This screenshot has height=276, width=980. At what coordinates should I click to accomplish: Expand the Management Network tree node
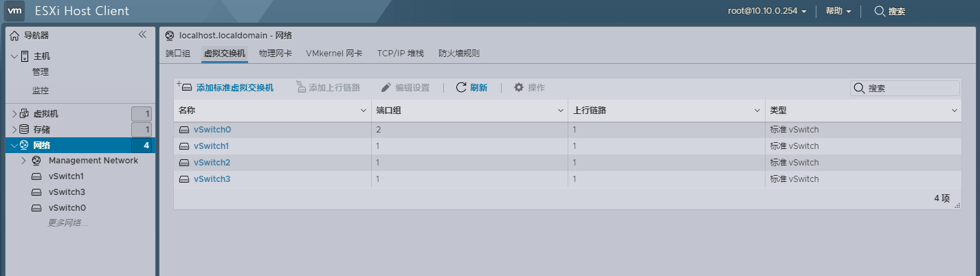(x=23, y=161)
